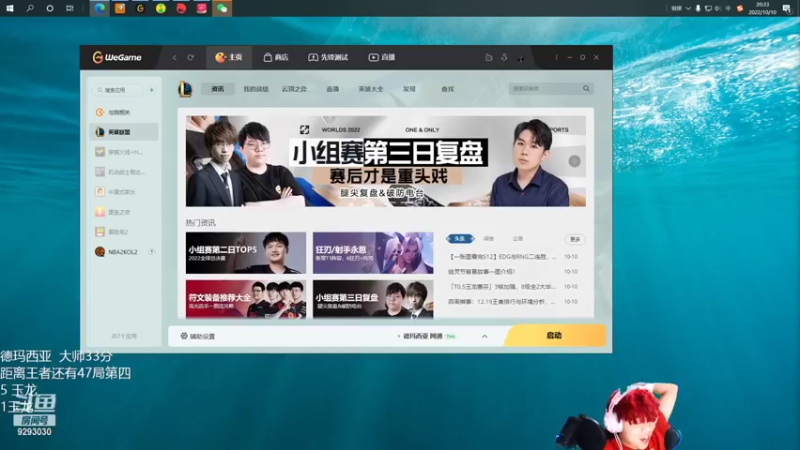Switch to 先锋测试 tab
The width and height of the screenshot is (800, 450).
click(x=328, y=57)
